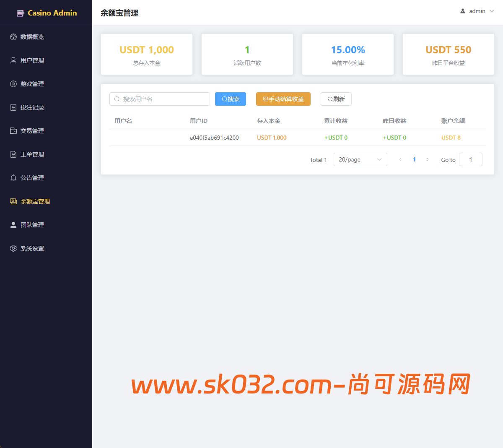Select page number 1 in pagination
Image resolution: width=503 pixels, height=448 pixels.
pyautogui.click(x=414, y=159)
